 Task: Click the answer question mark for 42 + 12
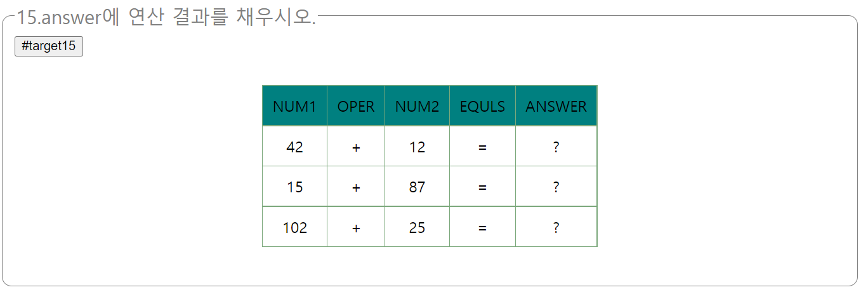coord(556,147)
